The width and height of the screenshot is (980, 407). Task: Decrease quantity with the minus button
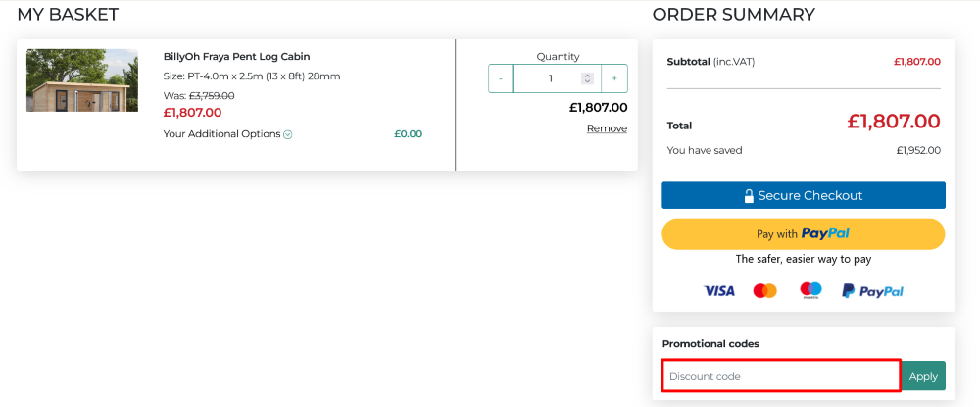[501, 78]
